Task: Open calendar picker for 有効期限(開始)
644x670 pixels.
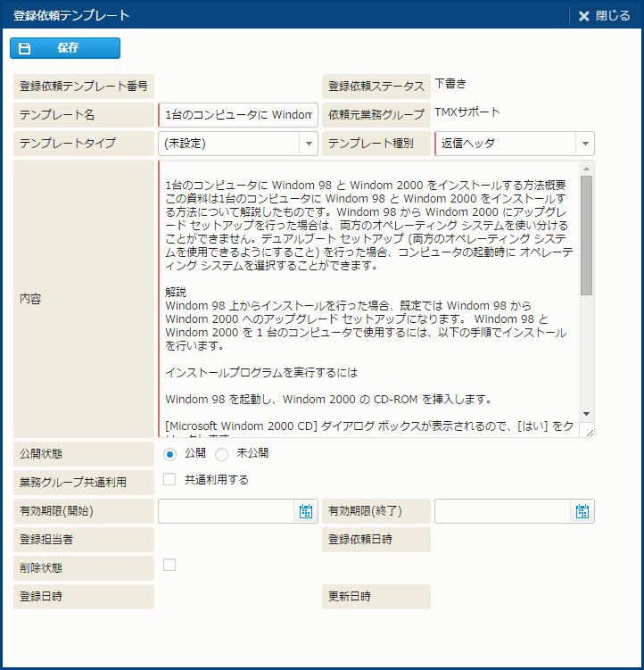Action: pyautogui.click(x=306, y=511)
